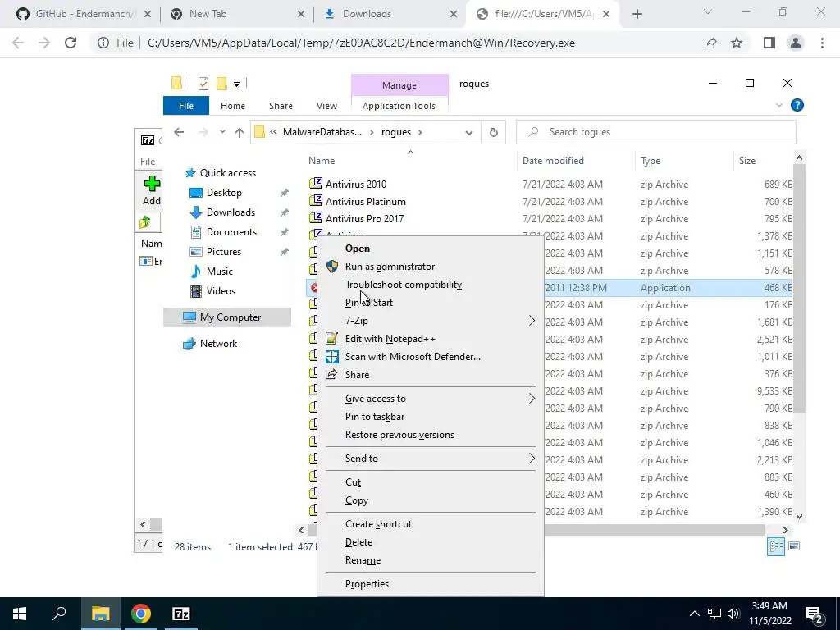Switch to large icons view in Explorer

tap(794, 546)
